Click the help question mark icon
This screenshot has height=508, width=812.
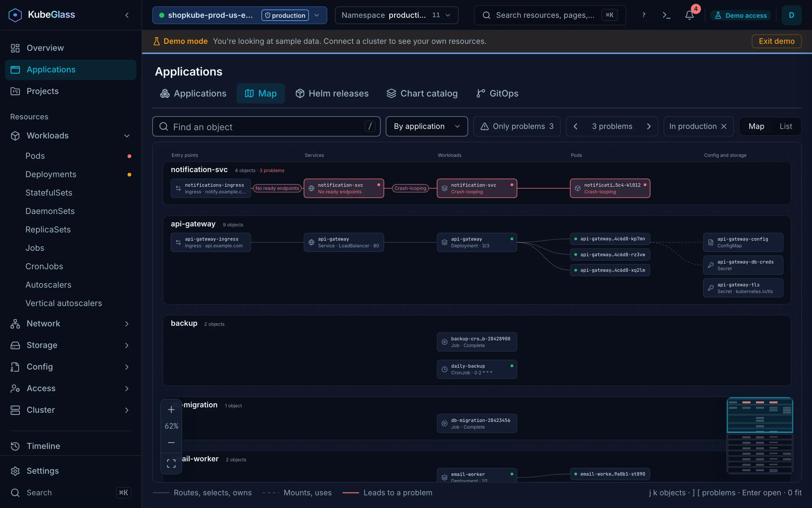pos(644,15)
